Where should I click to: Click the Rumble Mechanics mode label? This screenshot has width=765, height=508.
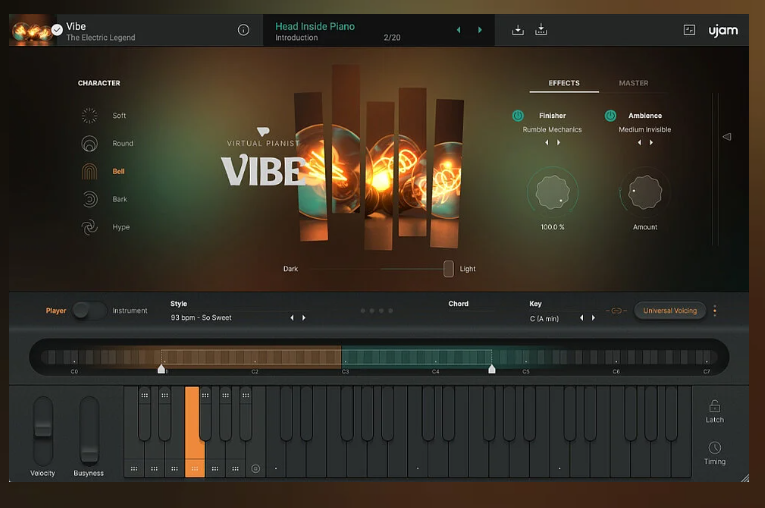(x=552, y=129)
